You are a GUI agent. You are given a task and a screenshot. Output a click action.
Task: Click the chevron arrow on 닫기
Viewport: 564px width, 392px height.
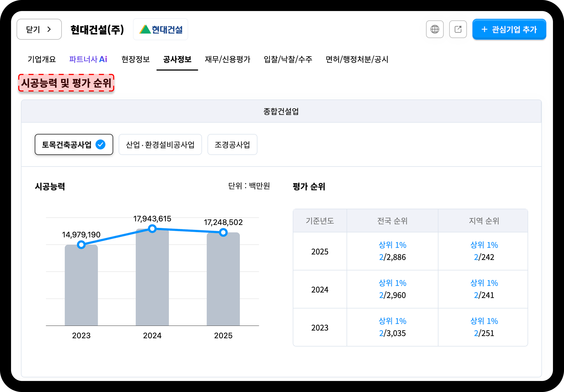pyautogui.click(x=49, y=29)
